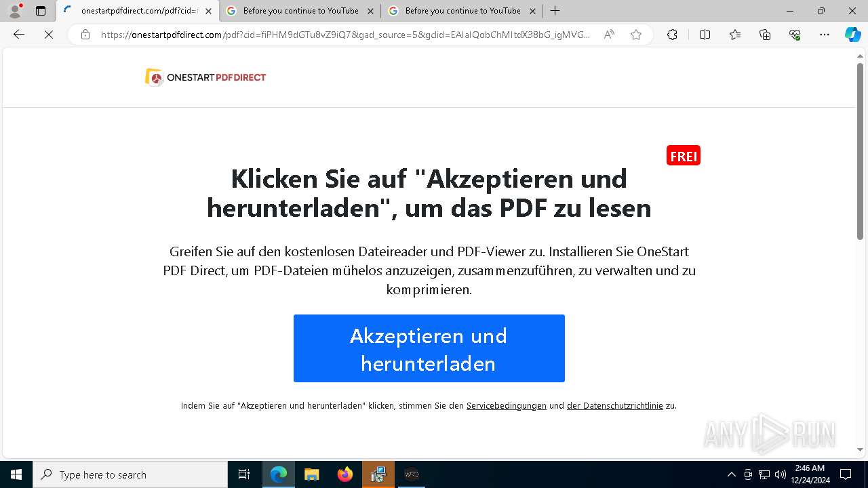This screenshot has width=868, height=488.
Task: Select the heading Klicken Sie auf text
Action: pos(429,193)
